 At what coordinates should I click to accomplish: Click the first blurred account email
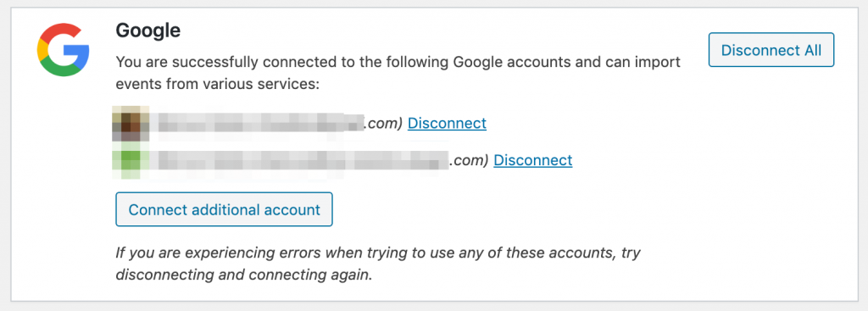[x=260, y=123]
